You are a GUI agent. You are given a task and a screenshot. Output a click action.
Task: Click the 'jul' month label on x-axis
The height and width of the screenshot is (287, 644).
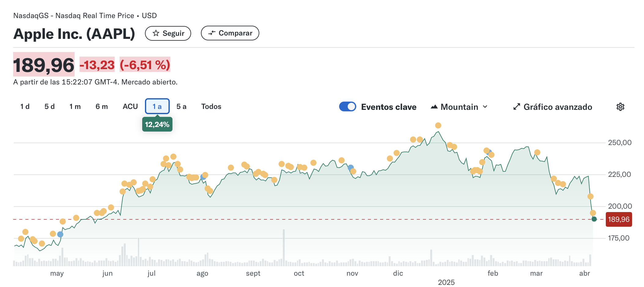pos(151,273)
